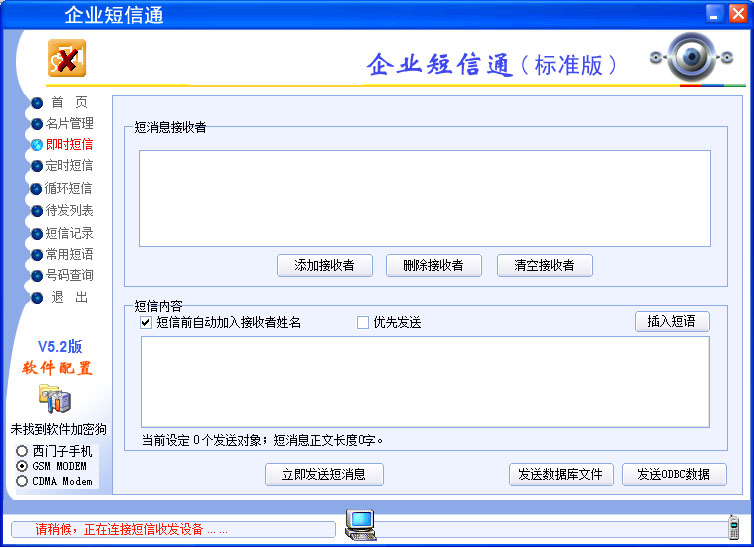Toggle 短信前自动加入接收者姓名 checkbox
This screenshot has height=548, width=754.
click(x=146, y=322)
